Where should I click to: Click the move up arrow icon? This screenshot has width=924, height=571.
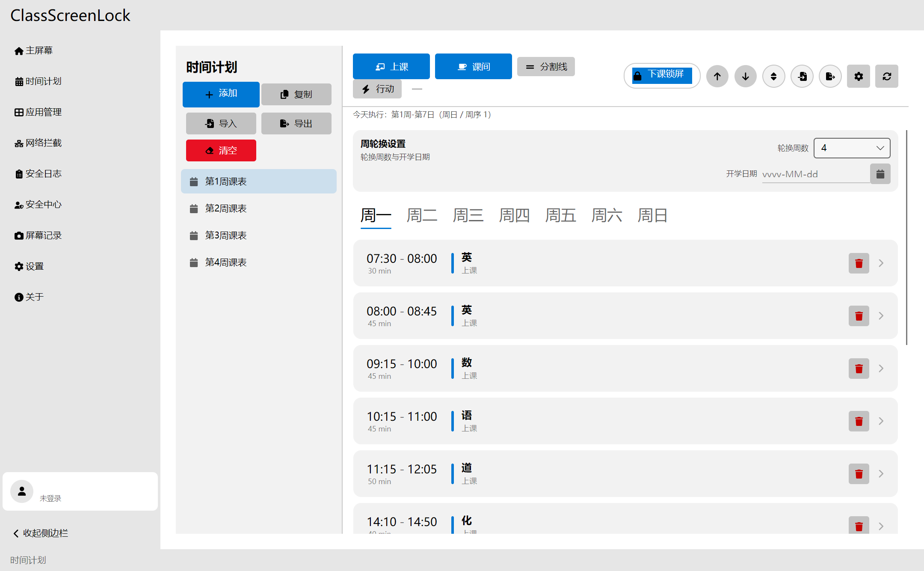click(x=717, y=77)
